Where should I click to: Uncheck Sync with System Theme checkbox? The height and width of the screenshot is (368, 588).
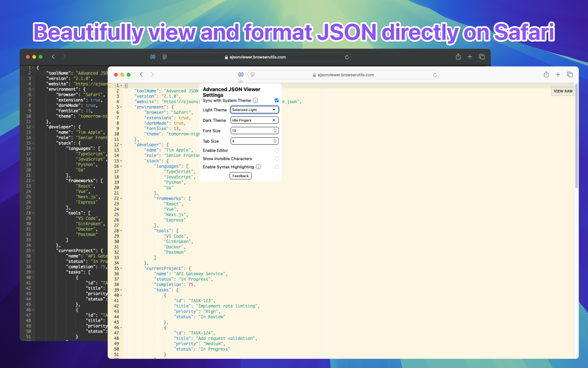pos(276,100)
